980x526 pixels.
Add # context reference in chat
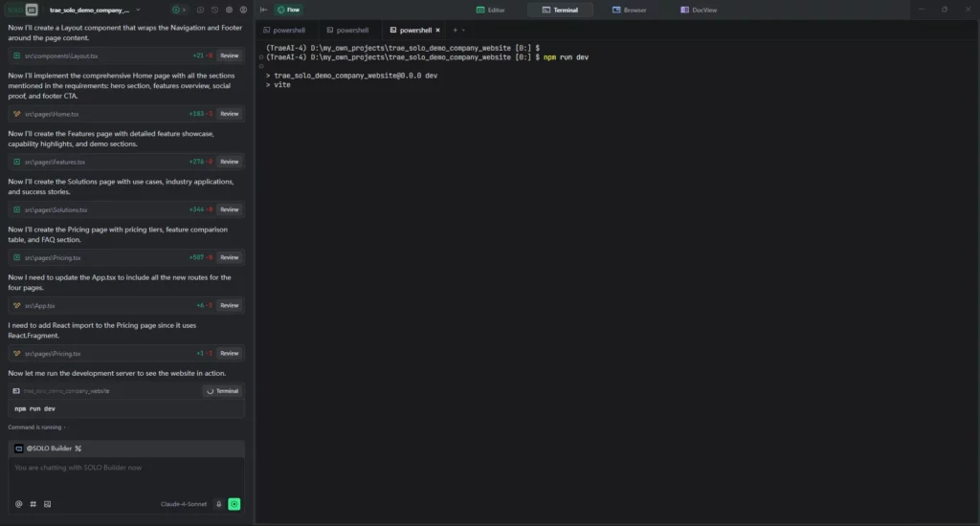tap(33, 504)
